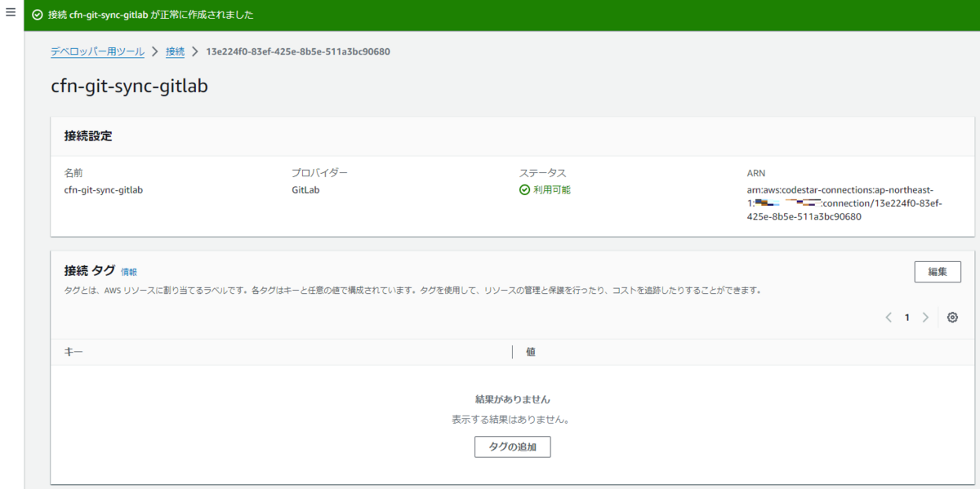This screenshot has height=489, width=980.
Task: Click the success banner message text
Action: pos(151,16)
